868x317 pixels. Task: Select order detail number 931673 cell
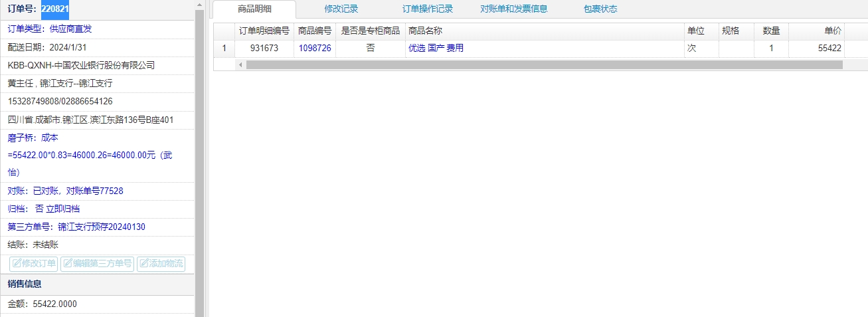pyautogui.click(x=264, y=48)
